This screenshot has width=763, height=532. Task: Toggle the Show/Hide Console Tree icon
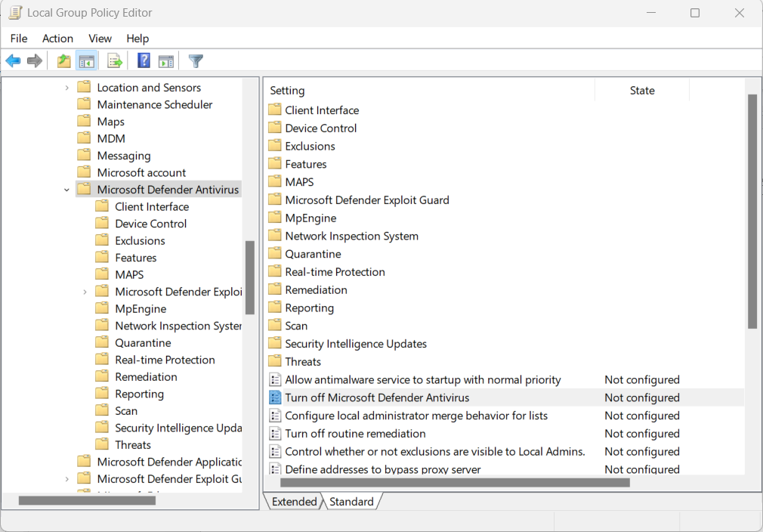(x=87, y=61)
